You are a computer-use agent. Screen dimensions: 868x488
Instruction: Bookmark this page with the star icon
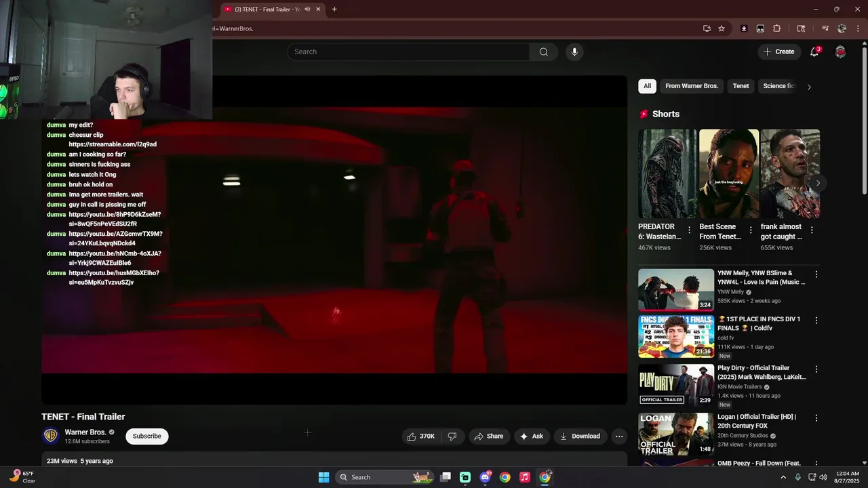pos(722,28)
